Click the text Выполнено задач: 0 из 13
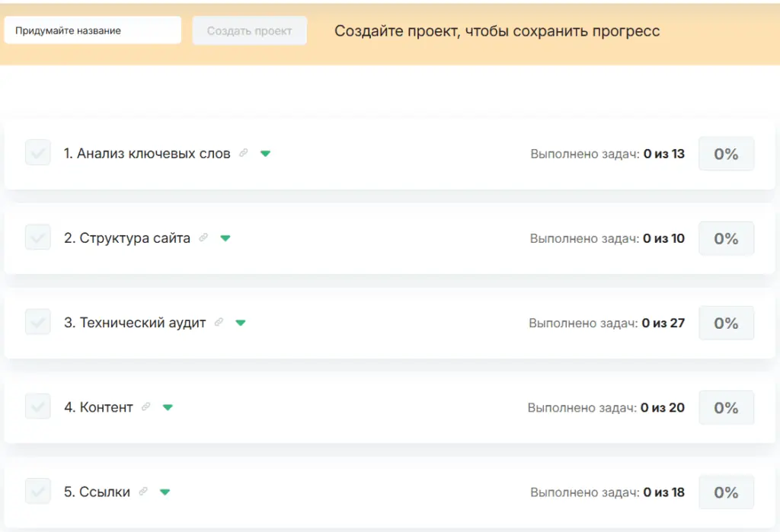 point(607,154)
